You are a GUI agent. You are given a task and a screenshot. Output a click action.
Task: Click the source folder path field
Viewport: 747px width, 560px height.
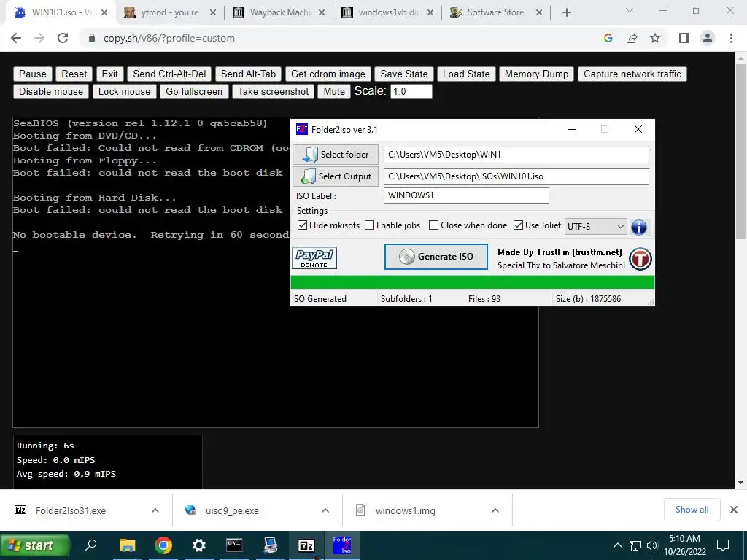[x=516, y=155]
